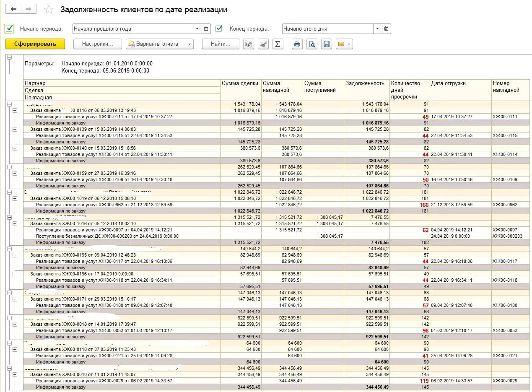The image size is (532, 392).
Task: Select Количество дней просрочки column header
Action: click(410, 90)
